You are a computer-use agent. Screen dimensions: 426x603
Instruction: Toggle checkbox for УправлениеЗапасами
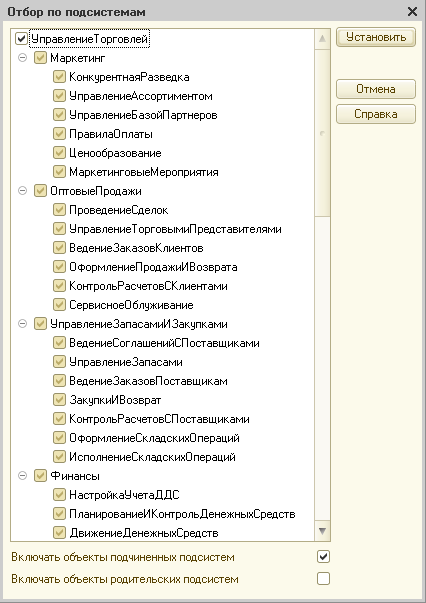click(x=59, y=361)
